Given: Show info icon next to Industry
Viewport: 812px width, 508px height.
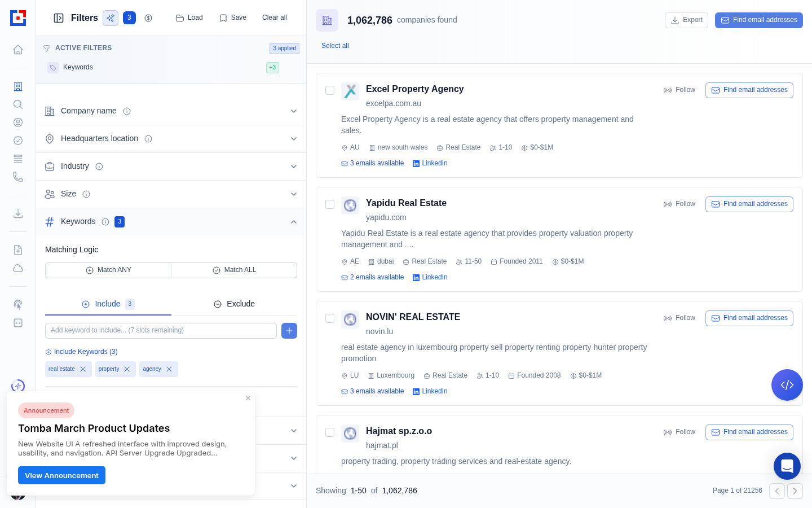Looking at the screenshot, I should pos(99,167).
